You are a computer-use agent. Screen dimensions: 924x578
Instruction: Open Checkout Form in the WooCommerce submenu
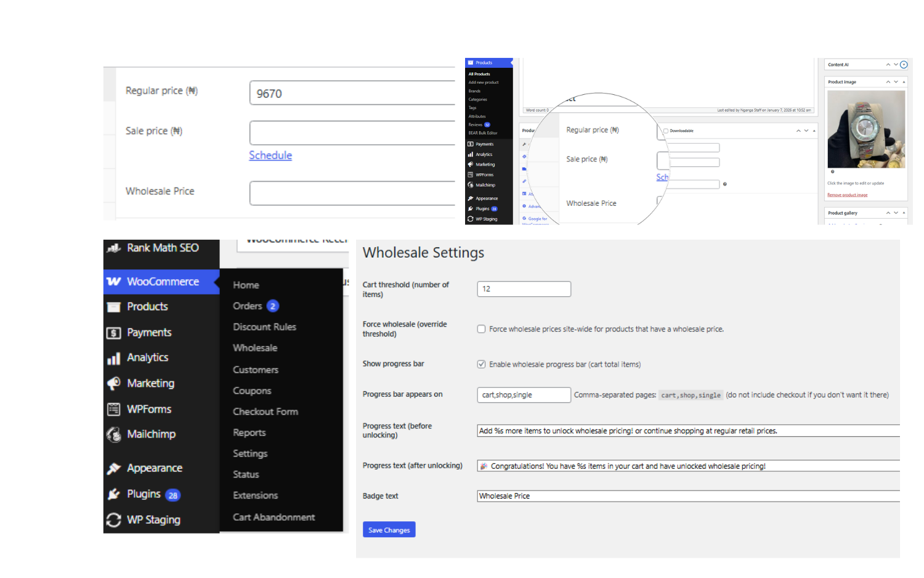click(265, 412)
